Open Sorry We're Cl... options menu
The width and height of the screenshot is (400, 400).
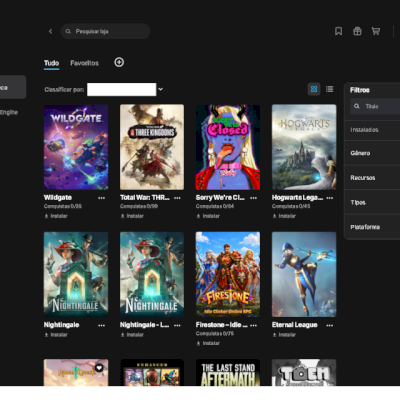pos(253,198)
